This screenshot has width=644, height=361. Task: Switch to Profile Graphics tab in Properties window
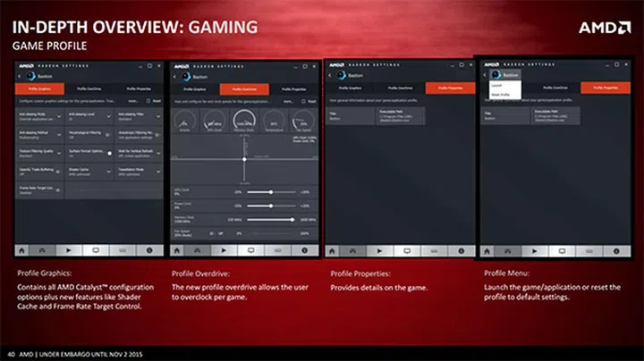tap(350, 88)
